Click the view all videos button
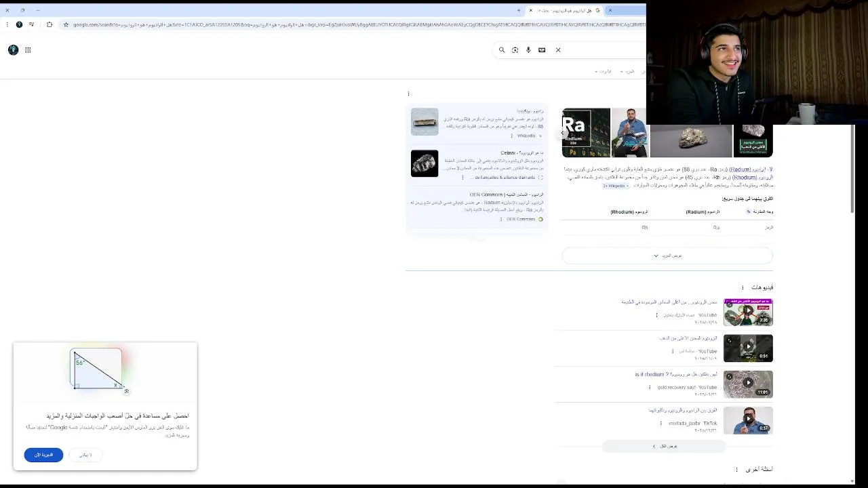 (x=664, y=446)
